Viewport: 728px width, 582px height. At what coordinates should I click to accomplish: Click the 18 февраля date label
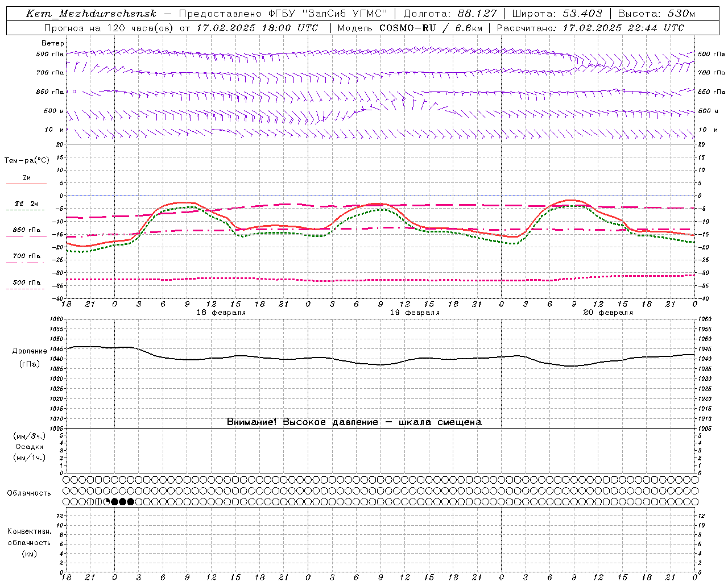221,313
